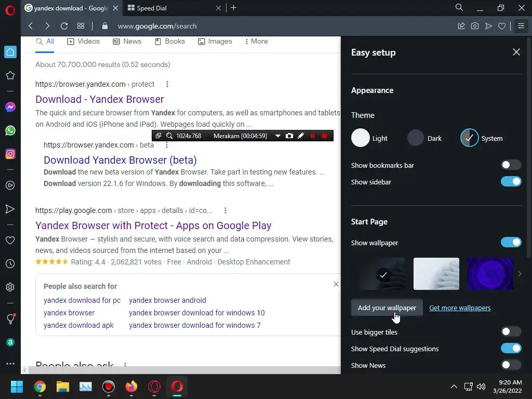Open options for play.google.com result
The height and width of the screenshot is (399, 532).
coord(225,210)
